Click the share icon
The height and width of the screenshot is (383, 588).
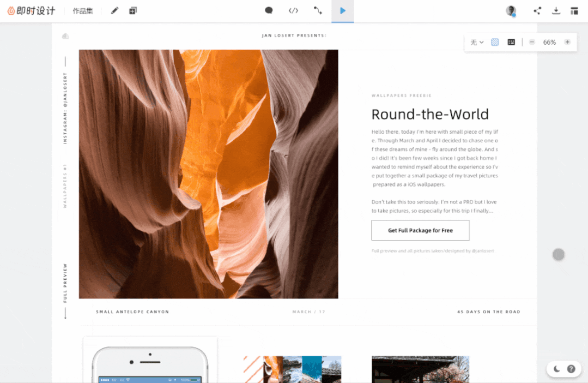click(537, 10)
